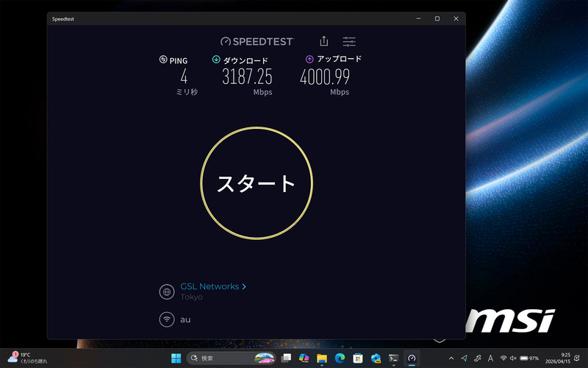The image size is (588, 368).
Task: Click the ダウンロード arrow icon
Action: [x=216, y=60]
